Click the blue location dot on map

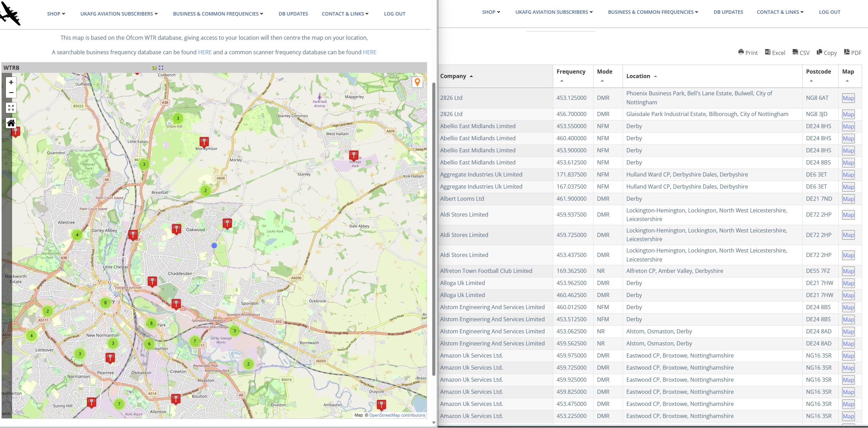coord(214,245)
